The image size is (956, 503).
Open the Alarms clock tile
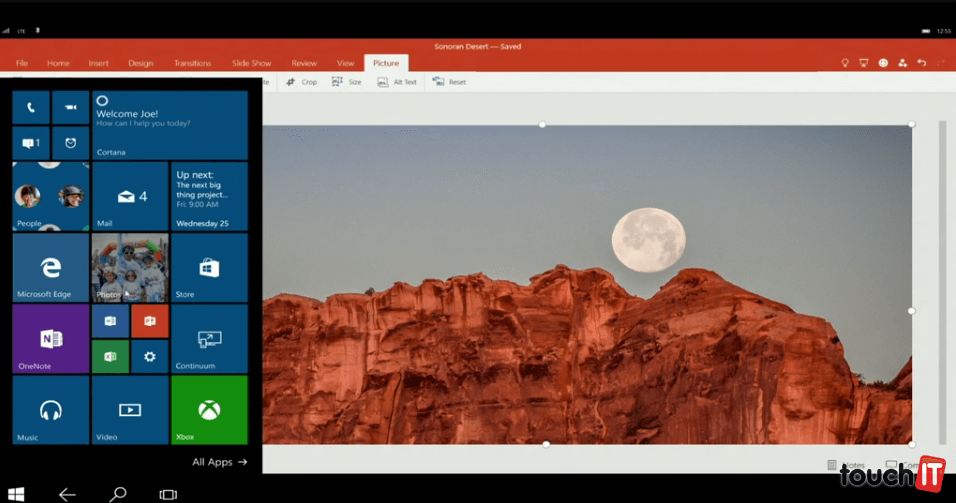click(x=70, y=143)
